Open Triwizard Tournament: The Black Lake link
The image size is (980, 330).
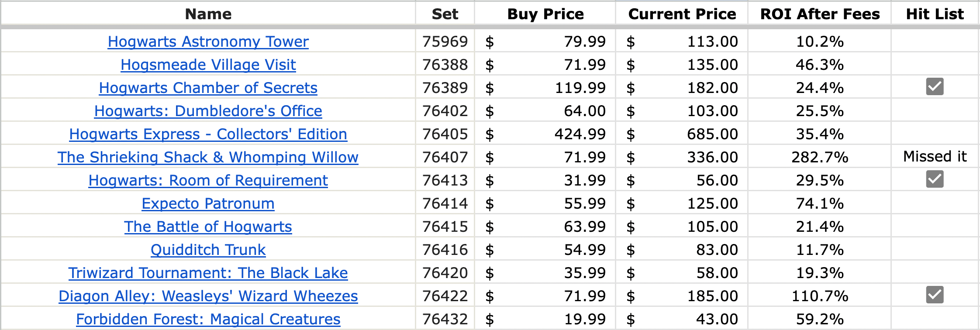[x=208, y=273]
